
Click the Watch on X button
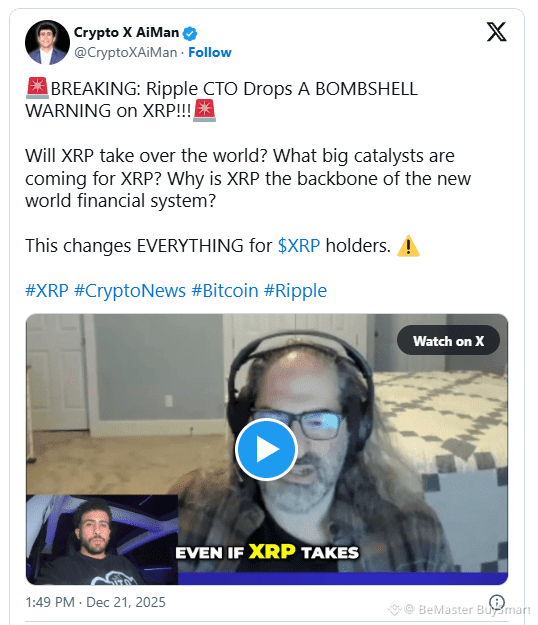(x=448, y=340)
